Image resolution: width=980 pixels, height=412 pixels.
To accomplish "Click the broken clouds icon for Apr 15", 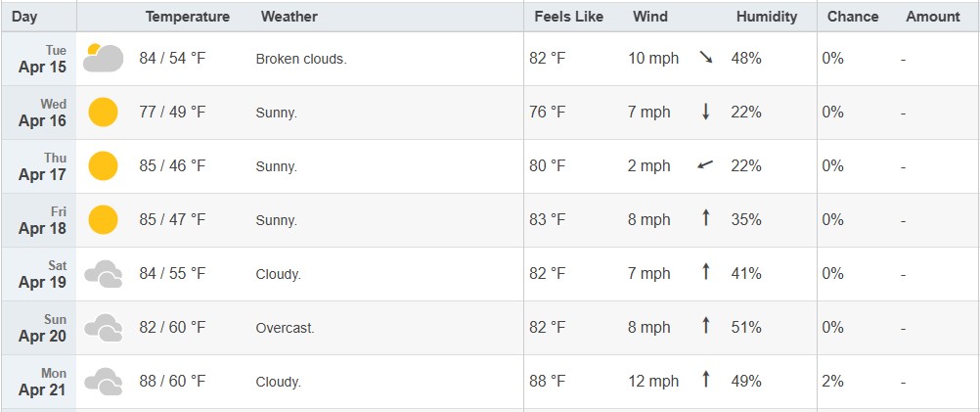I will pyautogui.click(x=103, y=58).
